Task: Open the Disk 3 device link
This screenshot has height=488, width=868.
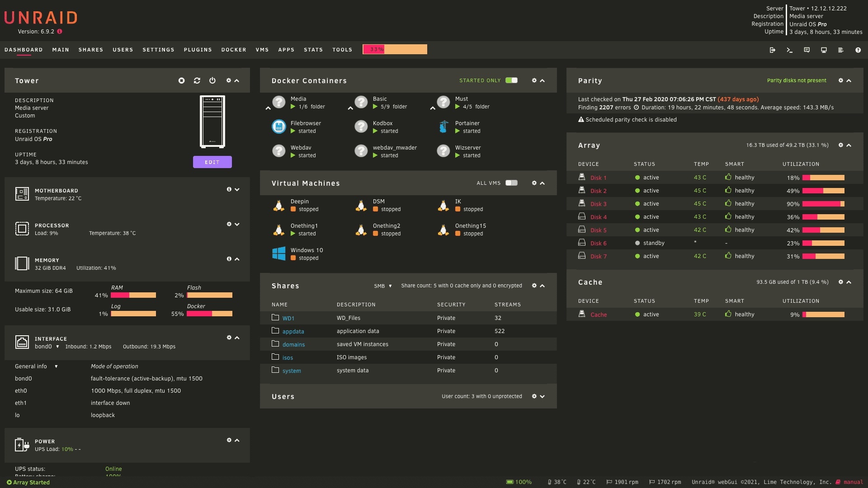Action: (x=599, y=204)
